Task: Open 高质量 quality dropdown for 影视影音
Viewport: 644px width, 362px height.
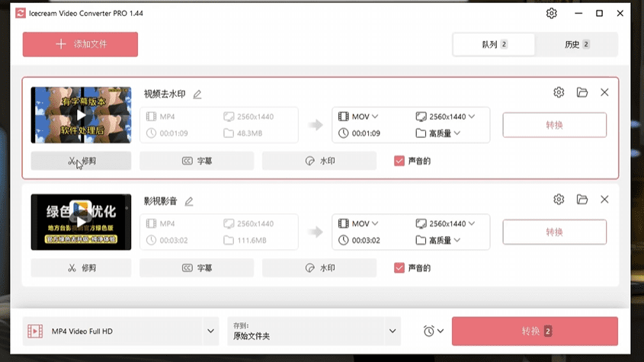Action: [x=438, y=240]
